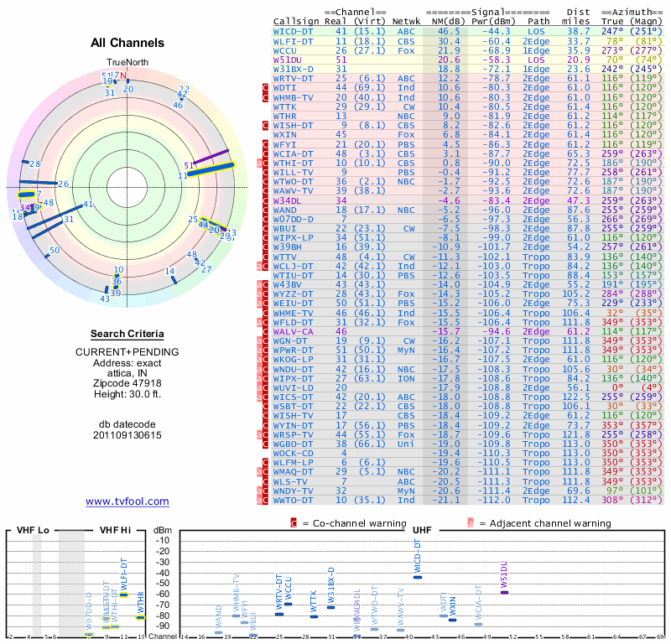Click the co-channel badge beside WIPX-LP

pos(265,238)
